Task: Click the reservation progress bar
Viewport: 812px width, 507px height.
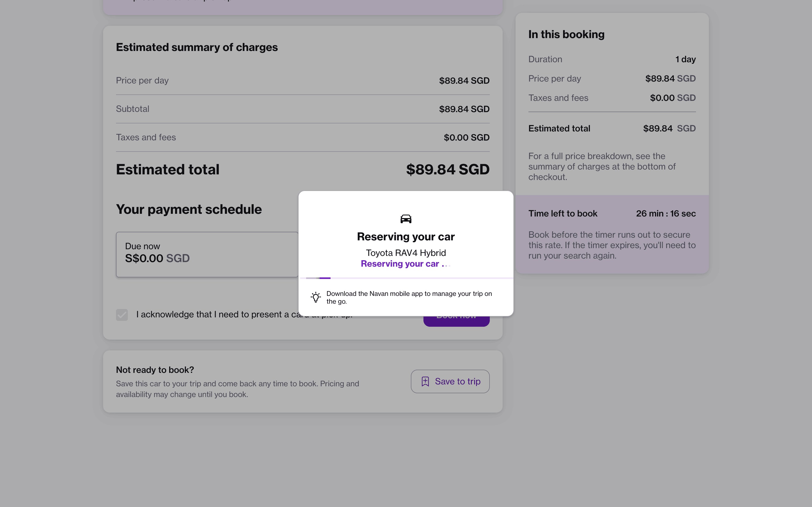Action: pos(406,278)
